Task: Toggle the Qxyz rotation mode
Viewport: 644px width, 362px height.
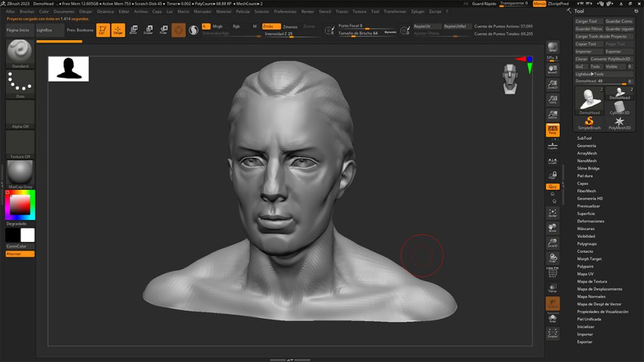Action: point(552,187)
